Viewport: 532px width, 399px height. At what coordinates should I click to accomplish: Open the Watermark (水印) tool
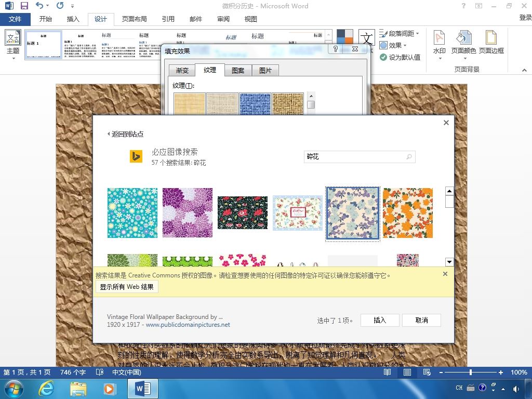(x=440, y=44)
